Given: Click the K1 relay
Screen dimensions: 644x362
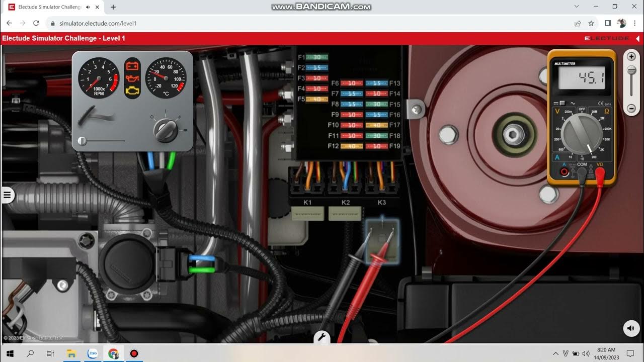Looking at the screenshot, I should click(x=308, y=214).
